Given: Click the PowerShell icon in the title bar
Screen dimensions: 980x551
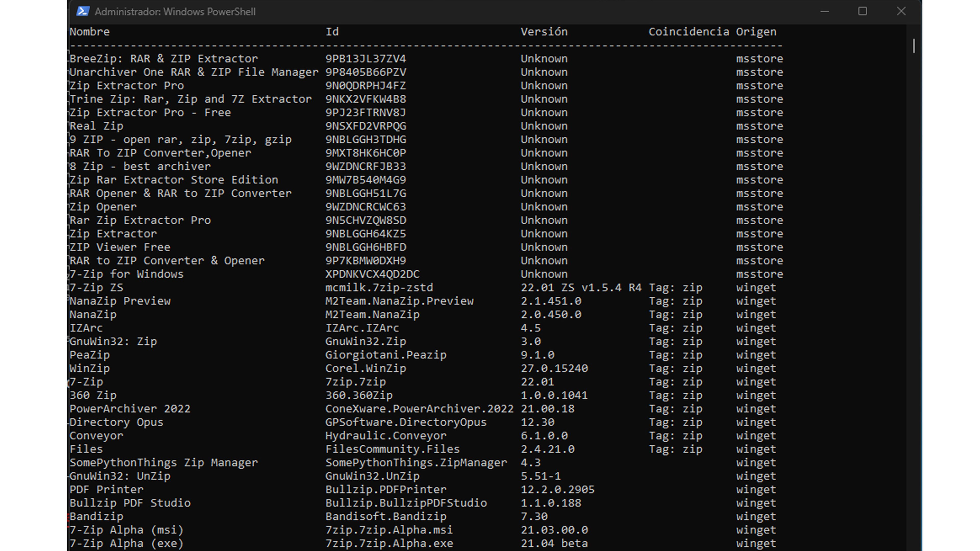Looking at the screenshot, I should point(82,11).
